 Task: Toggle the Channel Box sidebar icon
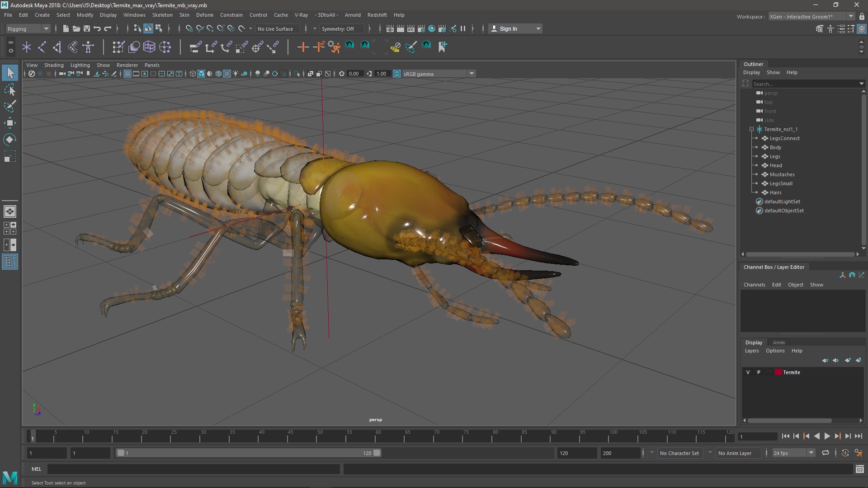862,29
